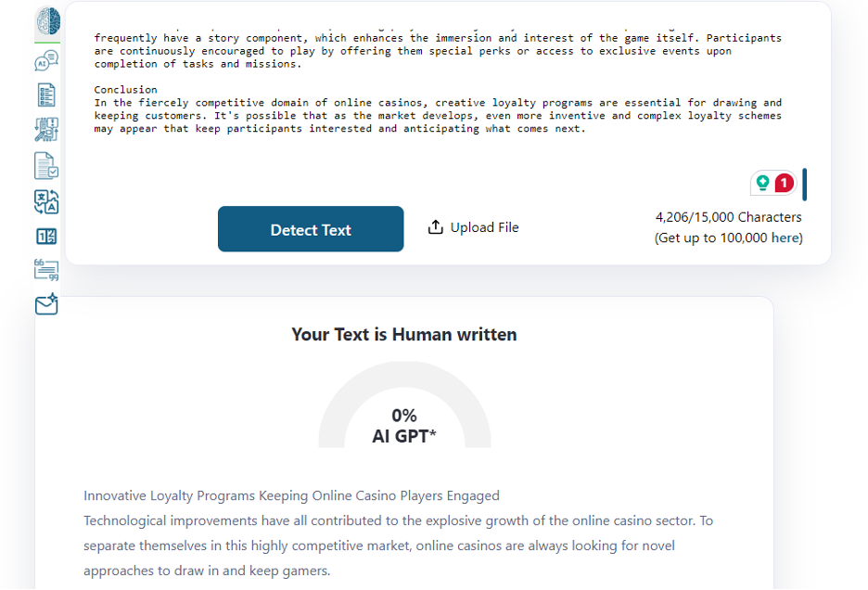868x590 pixels.
Task: Click inside the Conclusion paragraph text area
Action: [x=438, y=116]
